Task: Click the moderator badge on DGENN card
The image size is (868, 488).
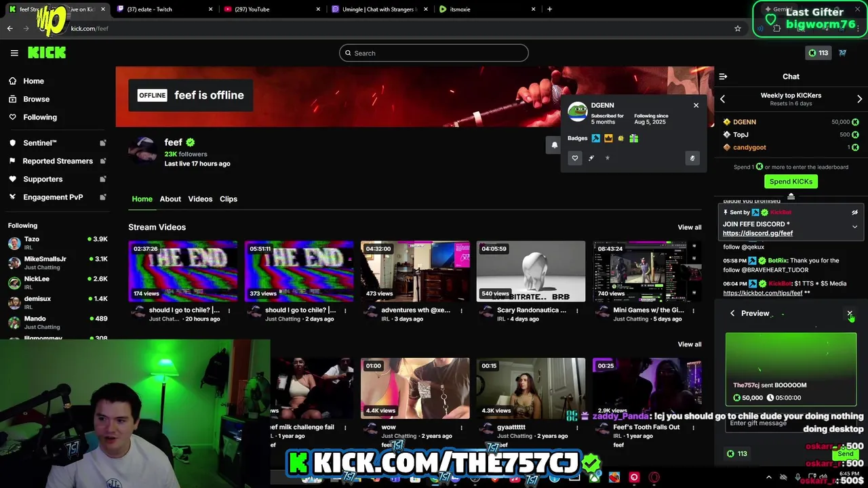Action: tap(595, 138)
